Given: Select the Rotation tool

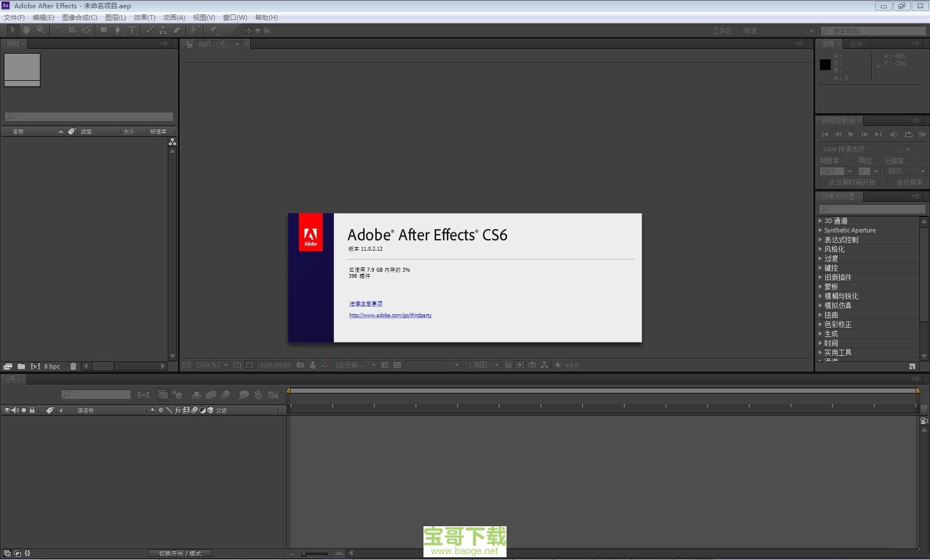Looking at the screenshot, I should tap(58, 30).
